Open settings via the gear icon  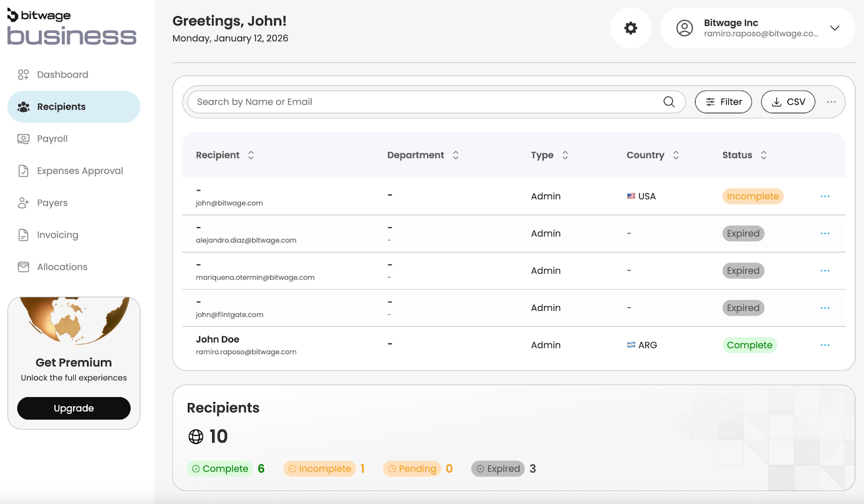[x=630, y=28]
